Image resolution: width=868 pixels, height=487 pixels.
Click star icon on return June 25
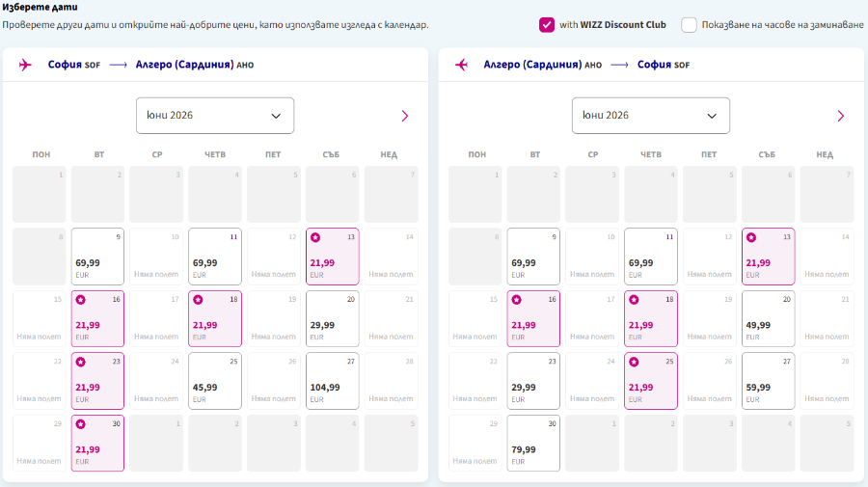634,362
